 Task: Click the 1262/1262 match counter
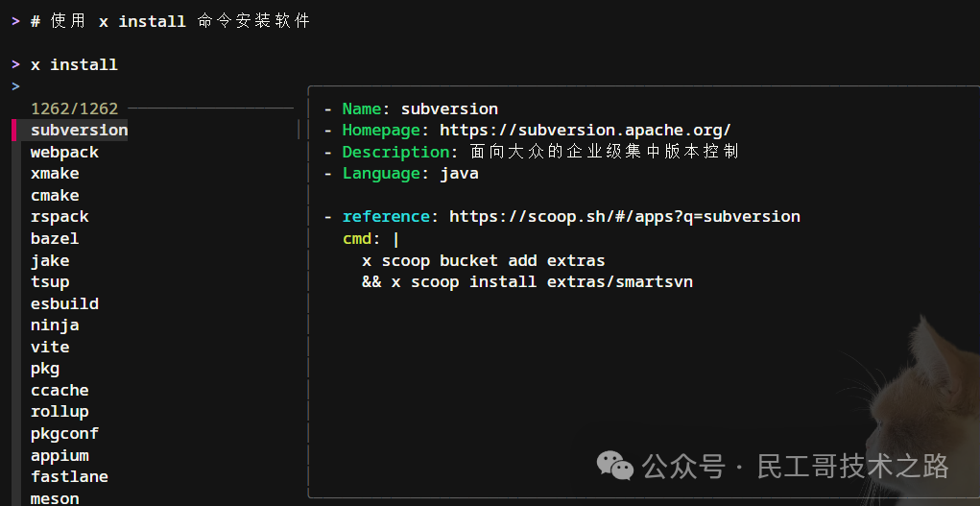coord(74,108)
